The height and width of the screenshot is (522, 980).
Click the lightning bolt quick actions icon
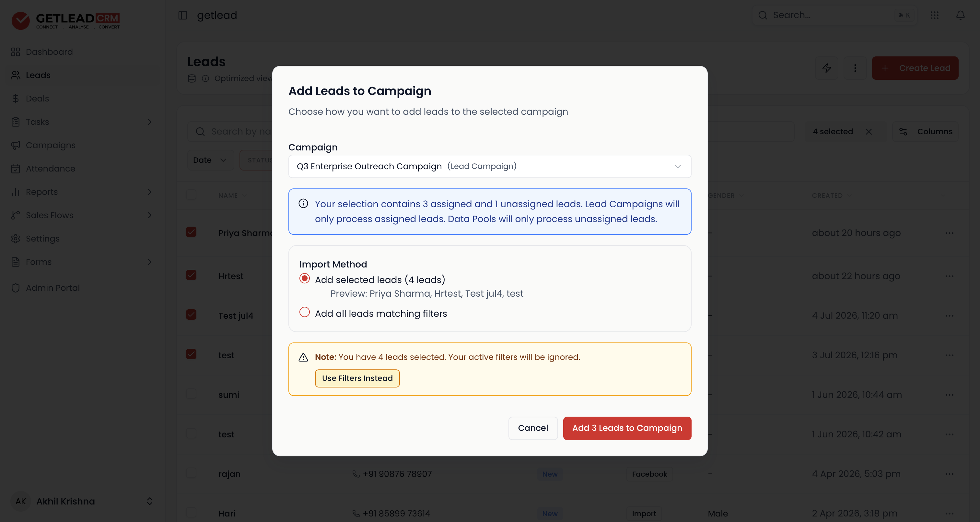click(826, 68)
